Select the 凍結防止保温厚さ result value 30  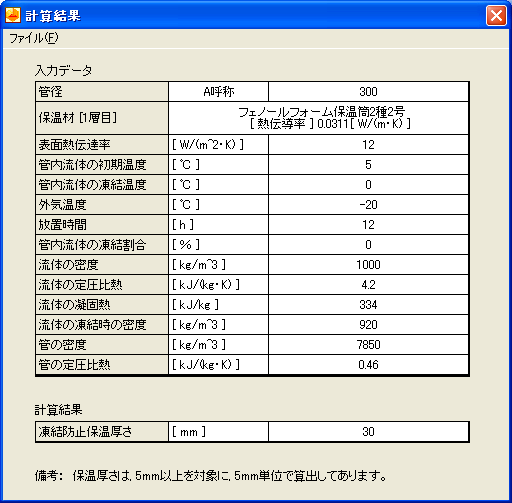[x=368, y=432]
